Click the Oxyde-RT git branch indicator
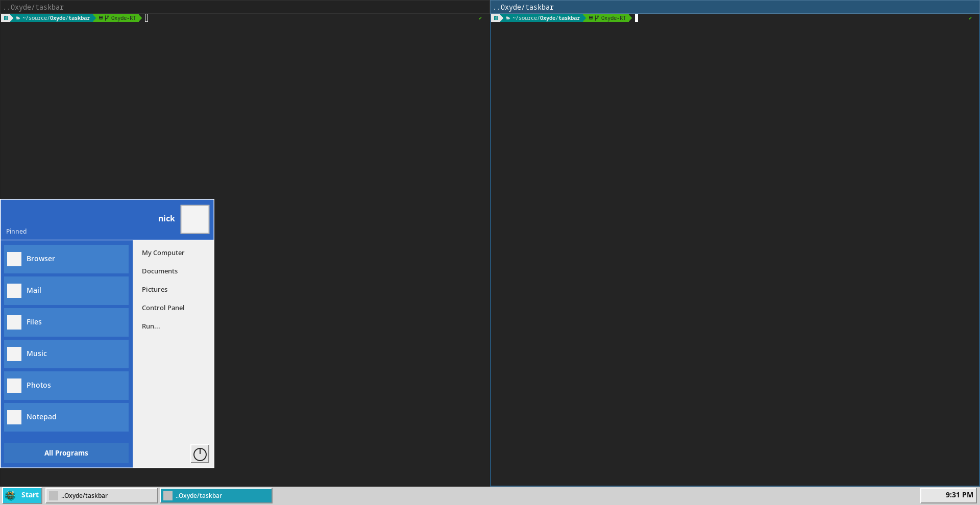This screenshot has width=980, height=505. click(x=118, y=18)
